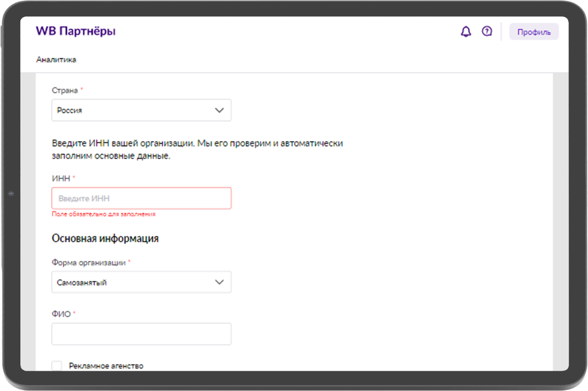Click the Форма организации label

(88, 262)
